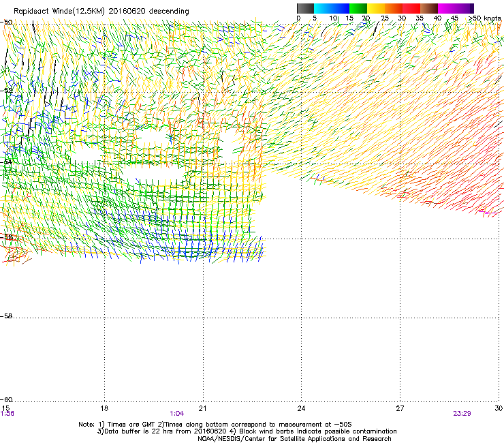Click the legend scale value "35"
Viewport: 504px width, 443px height.
click(x=420, y=18)
